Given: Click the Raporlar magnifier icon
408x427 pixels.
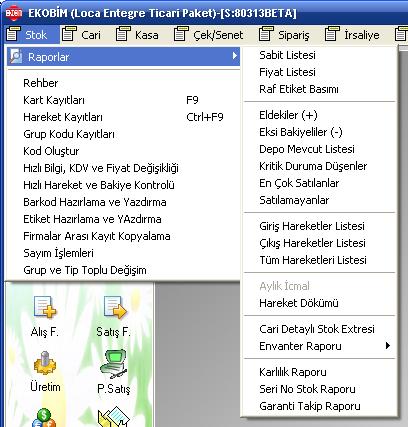Looking at the screenshot, I should [15, 56].
